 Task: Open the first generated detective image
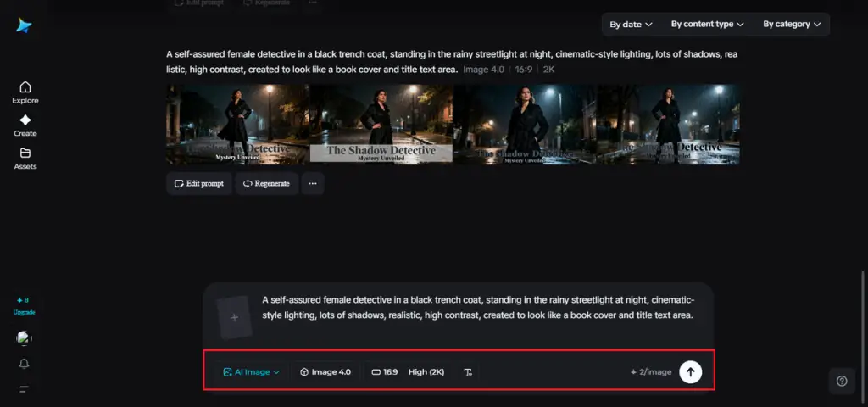point(238,125)
